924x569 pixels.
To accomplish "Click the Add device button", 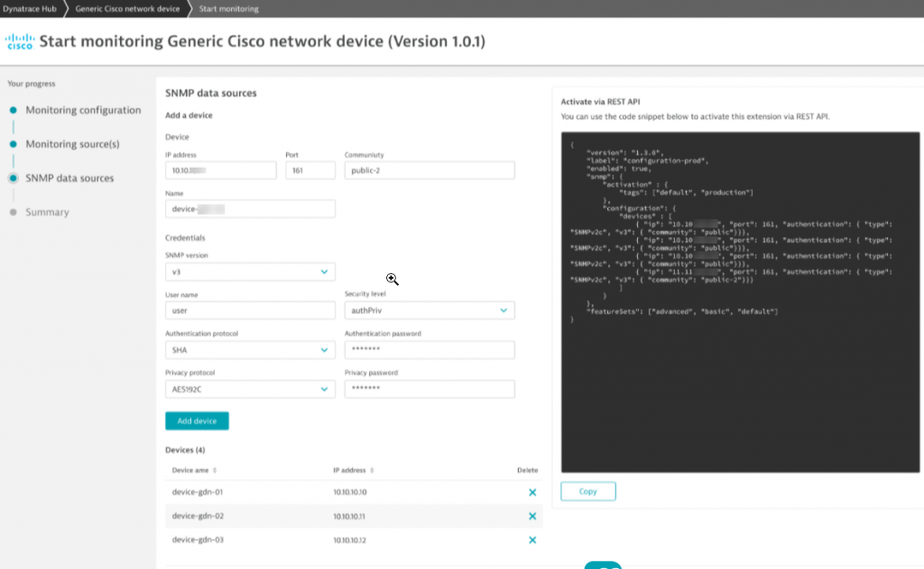I will pyautogui.click(x=197, y=420).
